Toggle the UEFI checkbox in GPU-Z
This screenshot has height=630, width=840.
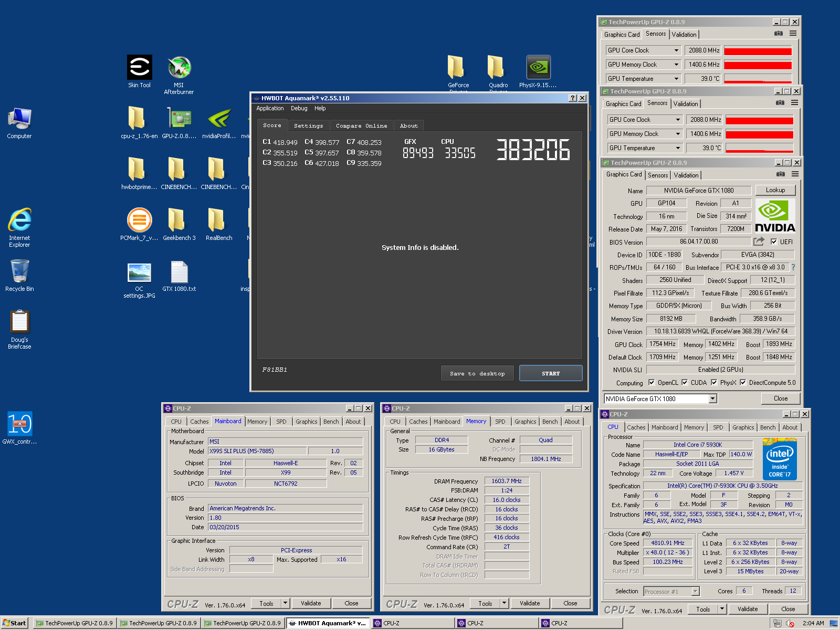coord(774,241)
